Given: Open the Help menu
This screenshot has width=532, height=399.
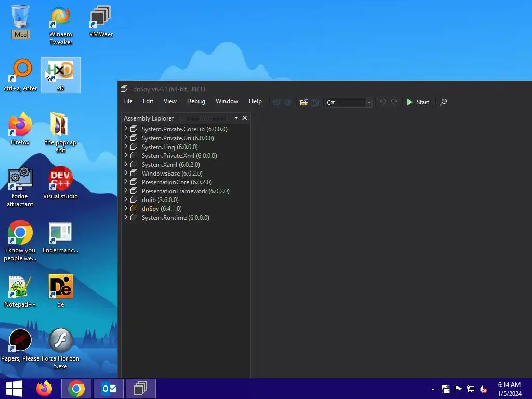Looking at the screenshot, I should (x=255, y=101).
